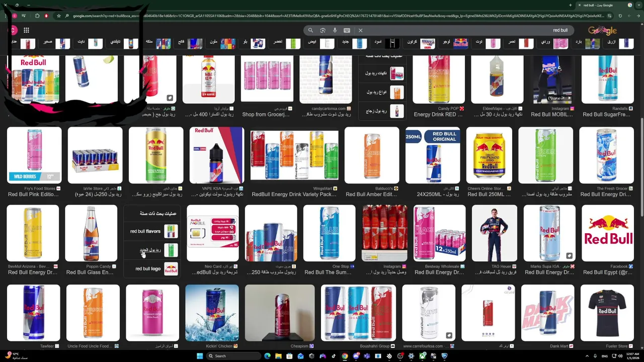The width and height of the screenshot is (644, 362).
Task: Open the Fry's Food Stores Pink Edition image
Action: (x=34, y=155)
